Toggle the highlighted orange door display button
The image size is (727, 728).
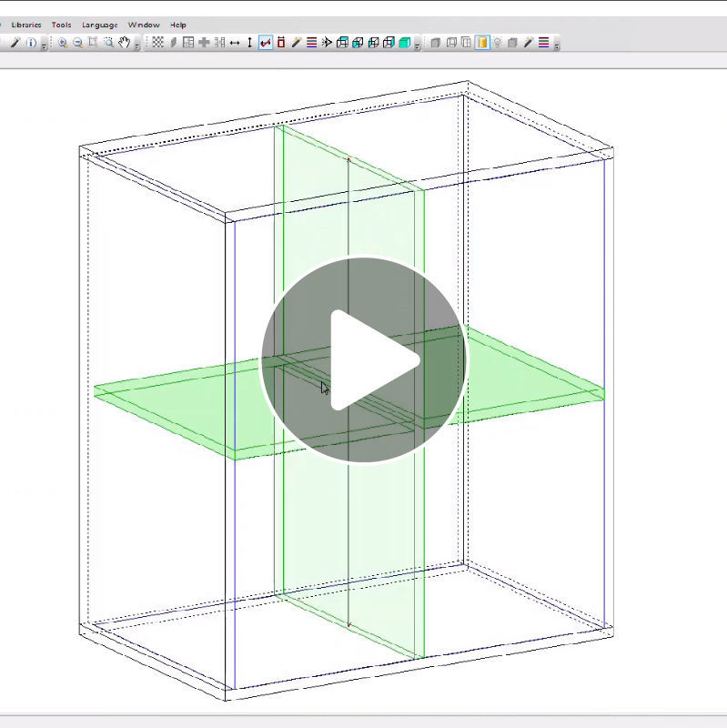pyautogui.click(x=482, y=43)
